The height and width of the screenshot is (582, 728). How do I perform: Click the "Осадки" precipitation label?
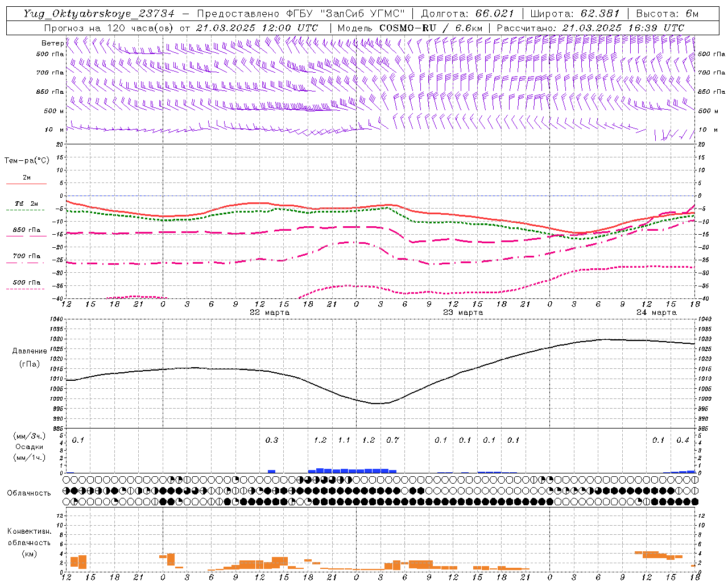pos(30,447)
